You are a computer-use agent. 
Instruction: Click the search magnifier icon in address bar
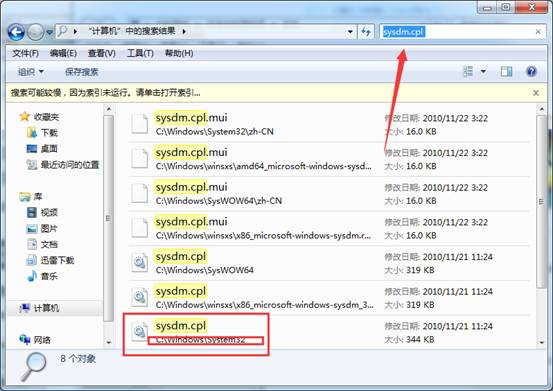tap(62, 31)
